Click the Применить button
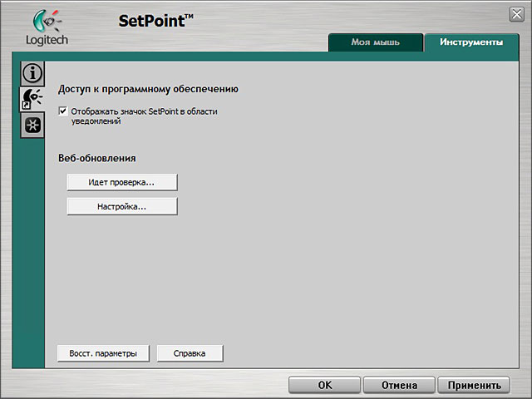 (474, 385)
